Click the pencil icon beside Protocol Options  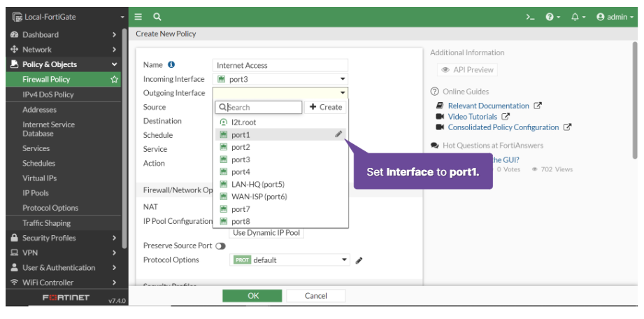pos(359,260)
